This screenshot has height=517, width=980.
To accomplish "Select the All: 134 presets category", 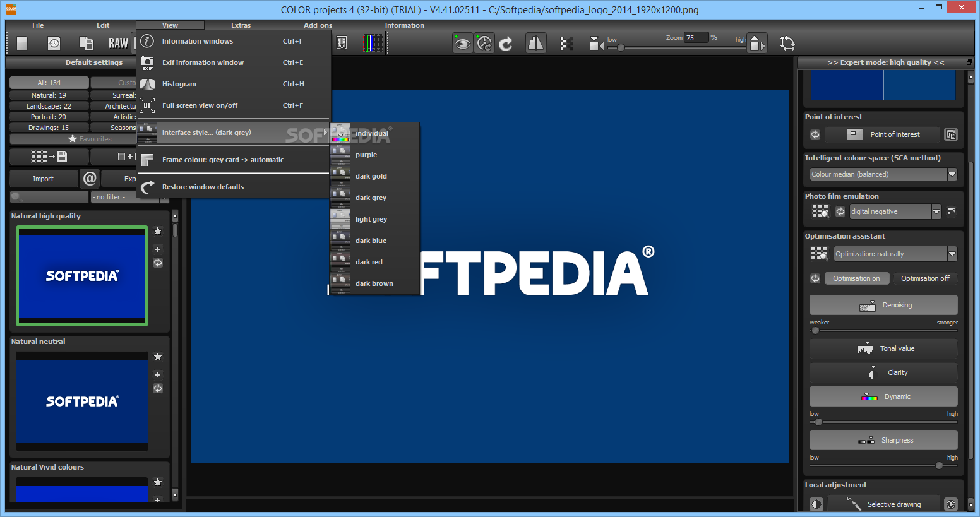I will (x=49, y=83).
